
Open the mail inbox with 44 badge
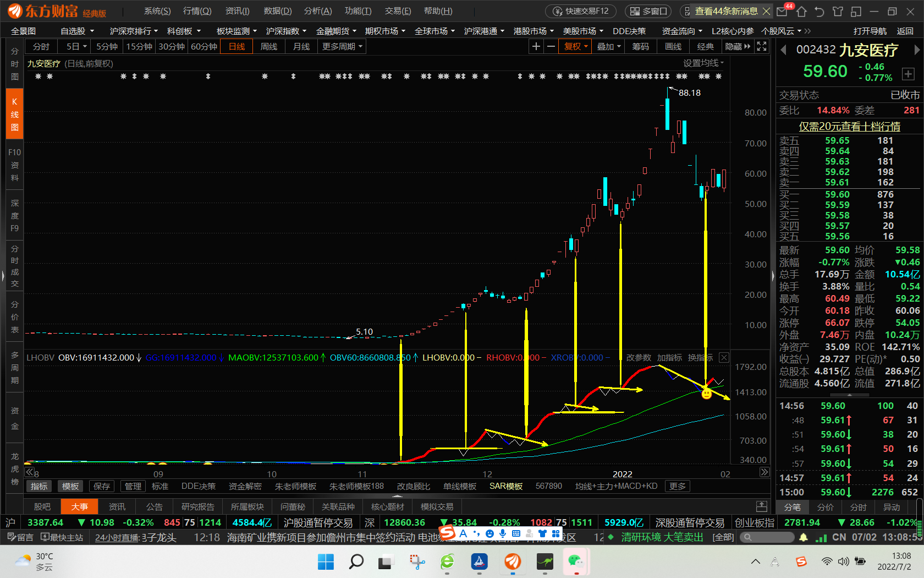tap(782, 12)
